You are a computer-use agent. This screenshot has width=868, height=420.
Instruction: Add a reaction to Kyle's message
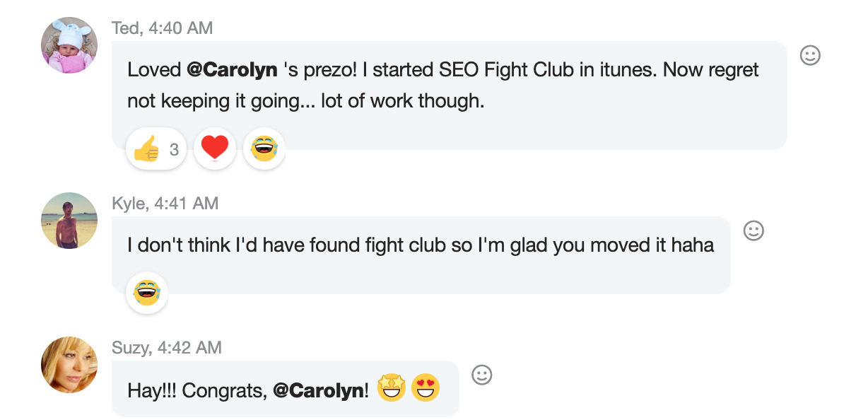click(753, 231)
